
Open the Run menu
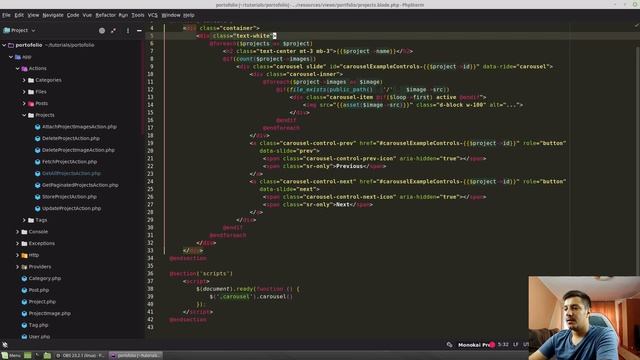click(123, 15)
